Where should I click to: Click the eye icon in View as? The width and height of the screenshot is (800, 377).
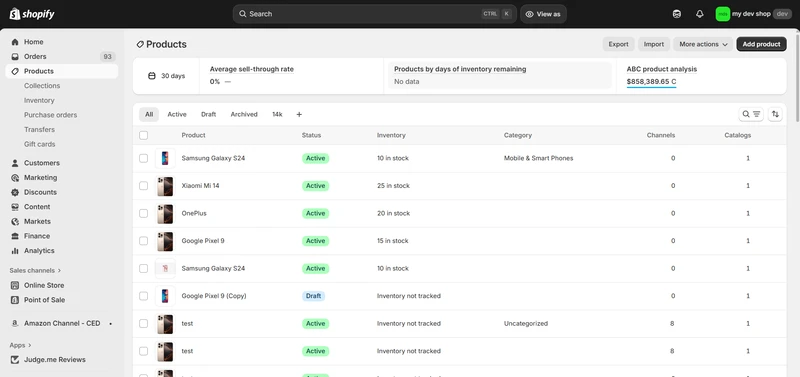529,14
